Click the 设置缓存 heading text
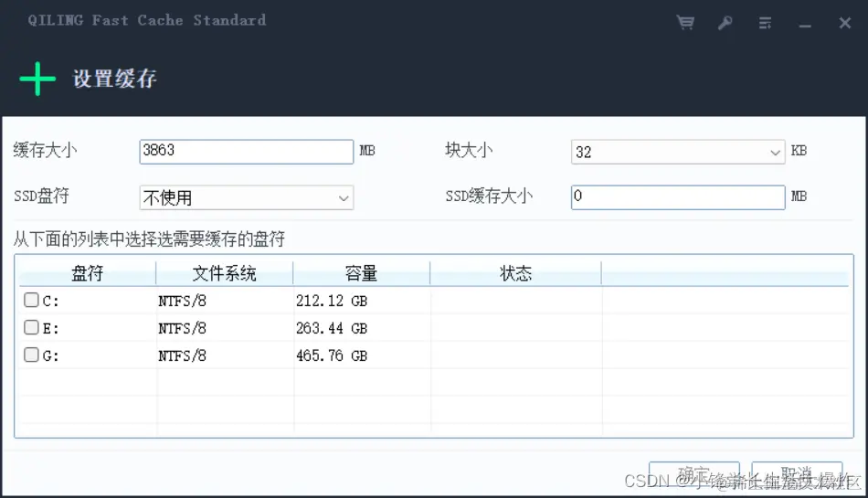Image resolution: width=868 pixels, height=498 pixels. pos(114,79)
